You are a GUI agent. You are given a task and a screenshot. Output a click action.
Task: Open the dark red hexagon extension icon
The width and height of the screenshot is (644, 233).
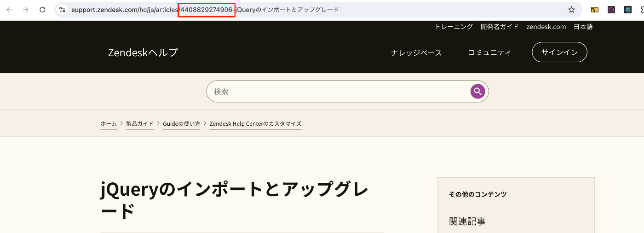point(611,10)
